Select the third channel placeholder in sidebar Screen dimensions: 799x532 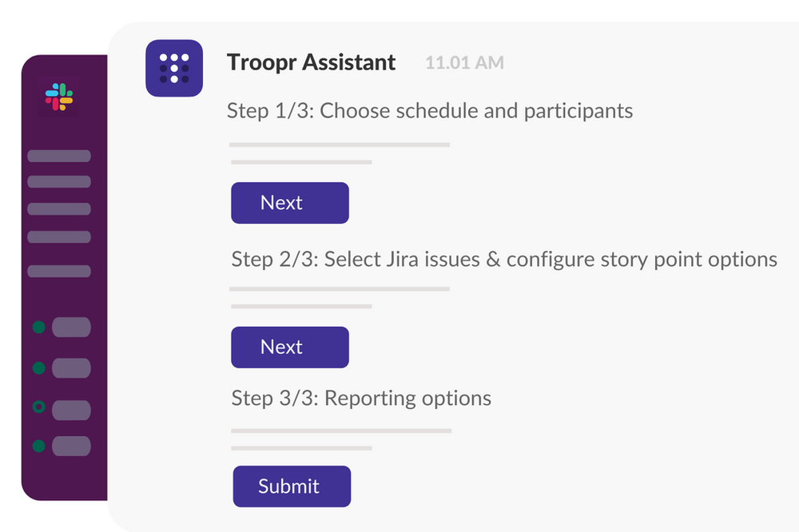[59, 209]
